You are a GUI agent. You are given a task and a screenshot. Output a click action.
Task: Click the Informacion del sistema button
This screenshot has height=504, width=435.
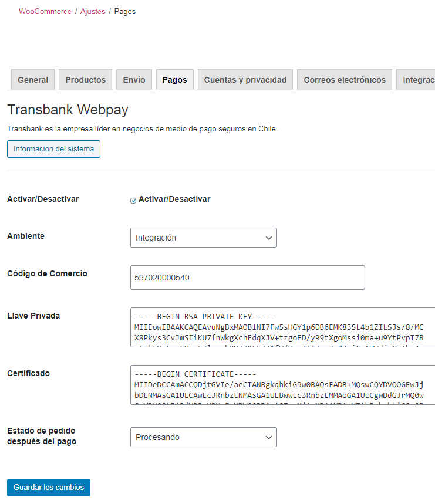pyautogui.click(x=53, y=149)
